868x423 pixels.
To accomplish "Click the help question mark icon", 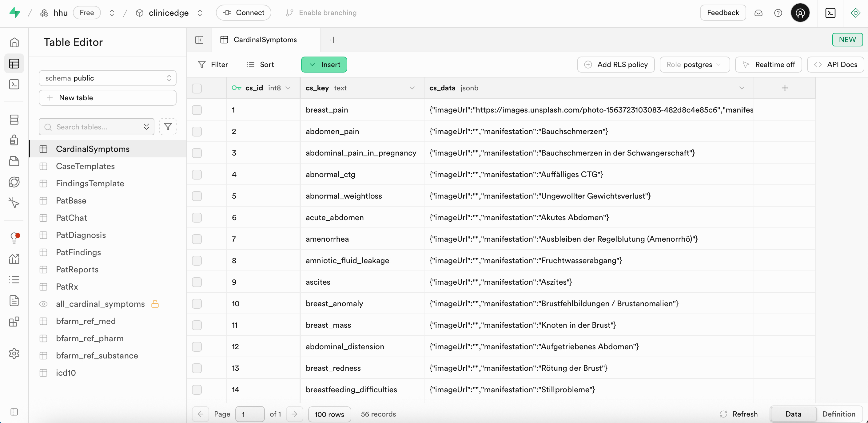I will click(778, 13).
